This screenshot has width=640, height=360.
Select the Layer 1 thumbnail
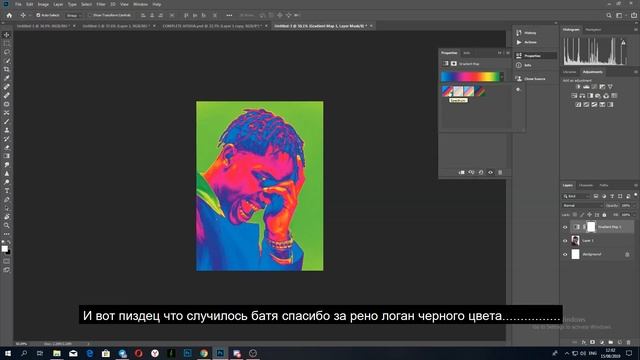pyautogui.click(x=576, y=240)
